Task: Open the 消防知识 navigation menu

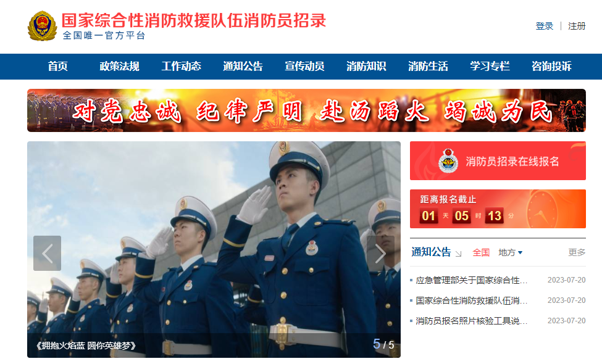Action: point(366,67)
